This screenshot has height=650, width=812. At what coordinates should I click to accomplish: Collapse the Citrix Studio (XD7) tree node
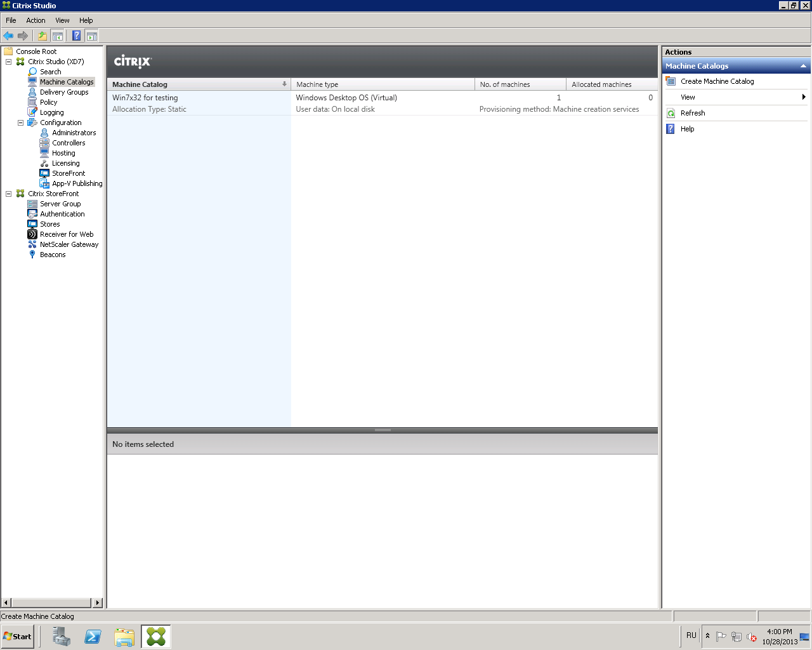click(9, 62)
